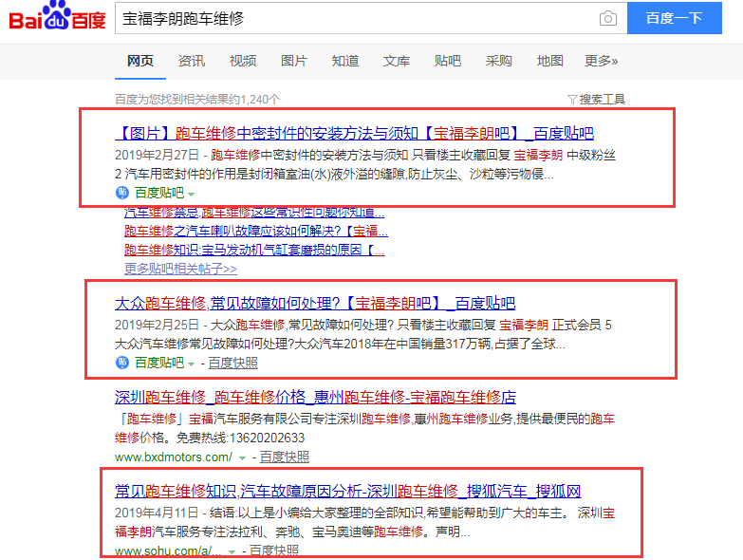
Task: Click the www.bxdmotors.com/ URL
Action: 174,457
